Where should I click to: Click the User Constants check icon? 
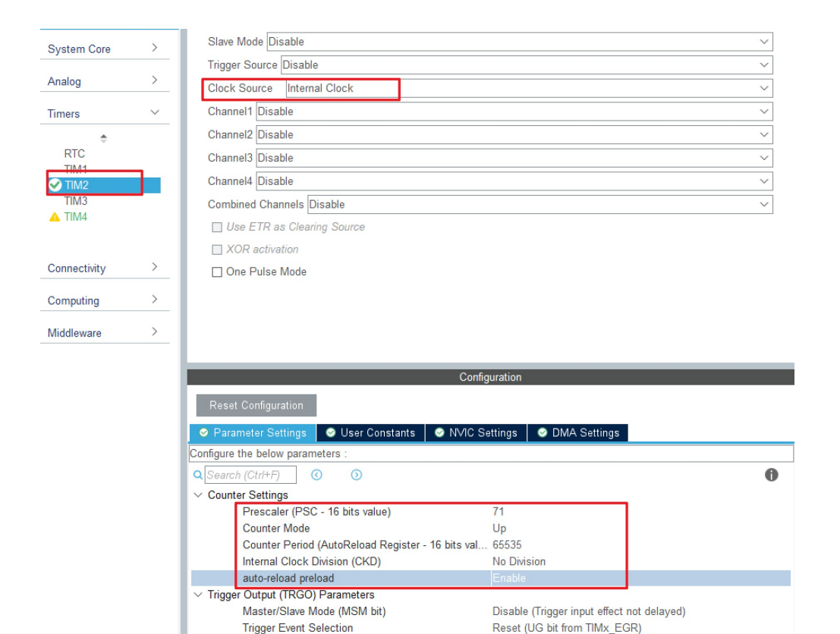click(331, 433)
